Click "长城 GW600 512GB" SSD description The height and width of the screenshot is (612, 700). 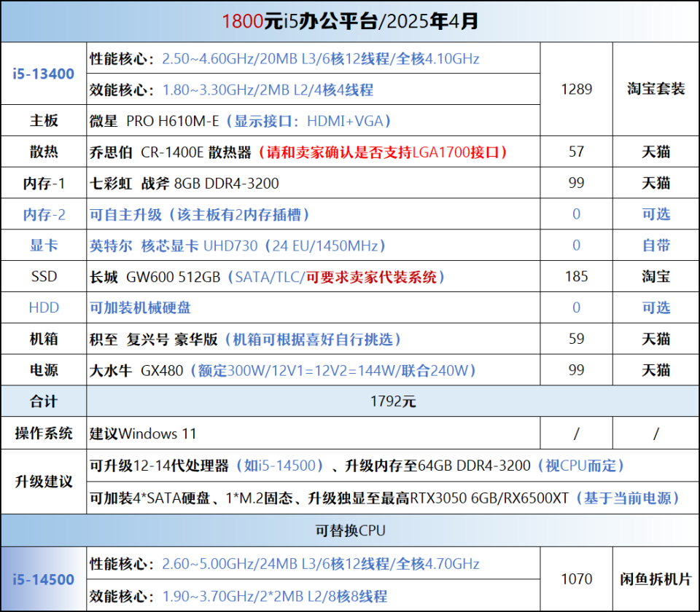pyautogui.click(x=268, y=277)
